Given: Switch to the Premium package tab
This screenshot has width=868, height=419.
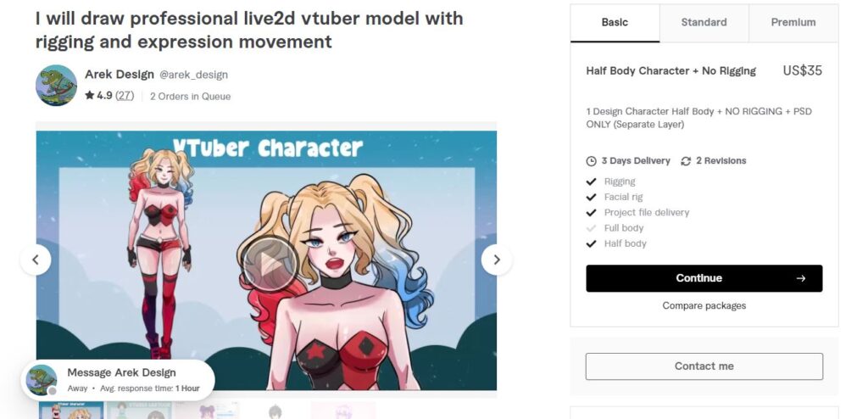Looking at the screenshot, I should pyautogui.click(x=793, y=23).
